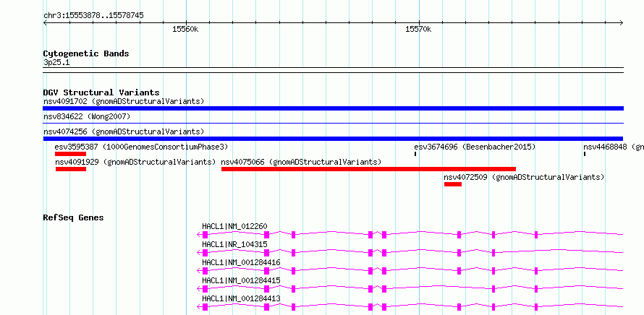This screenshot has height=315, width=644.
Task: Click the Cytogenetic Bands track title
Action: [86, 53]
